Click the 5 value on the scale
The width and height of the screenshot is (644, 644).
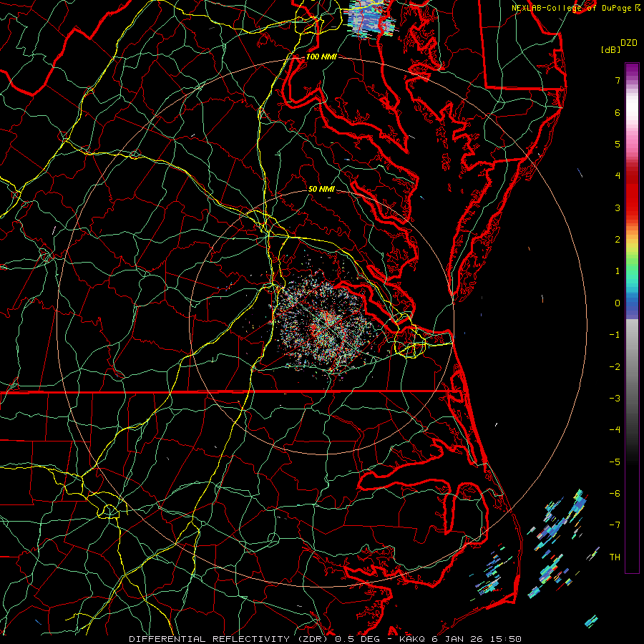618,144
